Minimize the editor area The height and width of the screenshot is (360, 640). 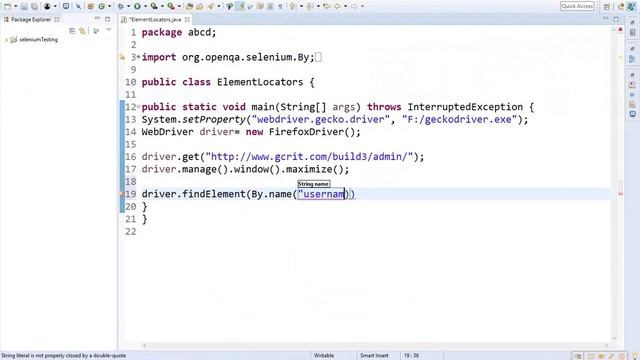[606, 18]
